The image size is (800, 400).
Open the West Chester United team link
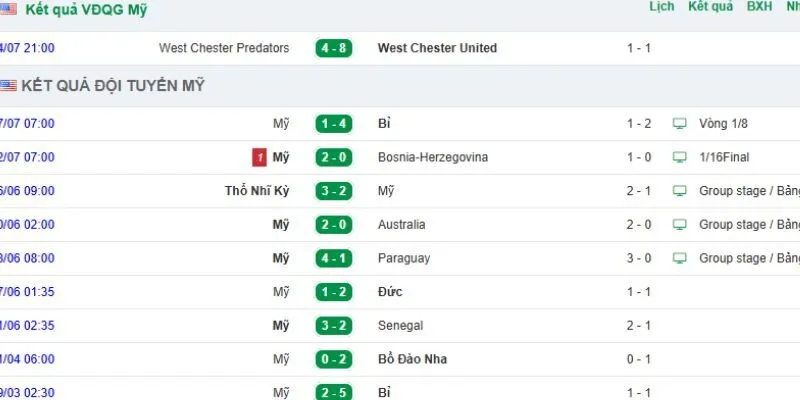coord(437,48)
